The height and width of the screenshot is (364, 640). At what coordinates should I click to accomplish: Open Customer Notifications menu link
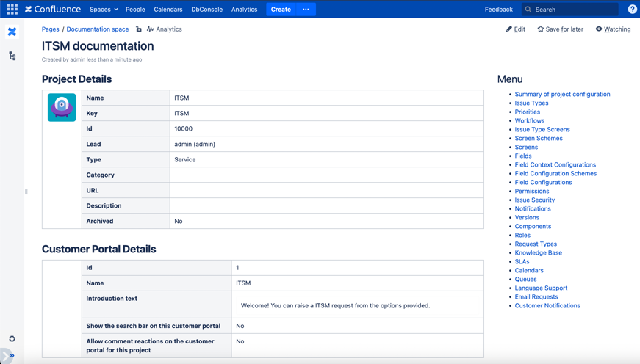(x=547, y=306)
